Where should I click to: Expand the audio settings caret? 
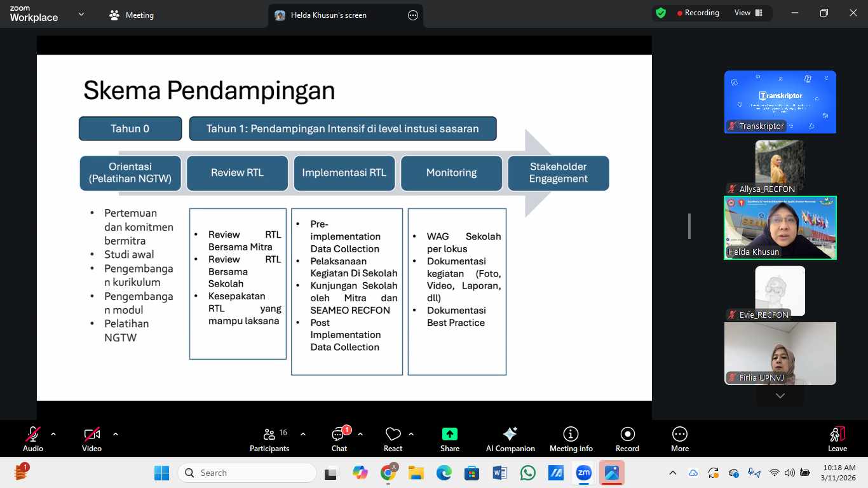[x=53, y=434]
